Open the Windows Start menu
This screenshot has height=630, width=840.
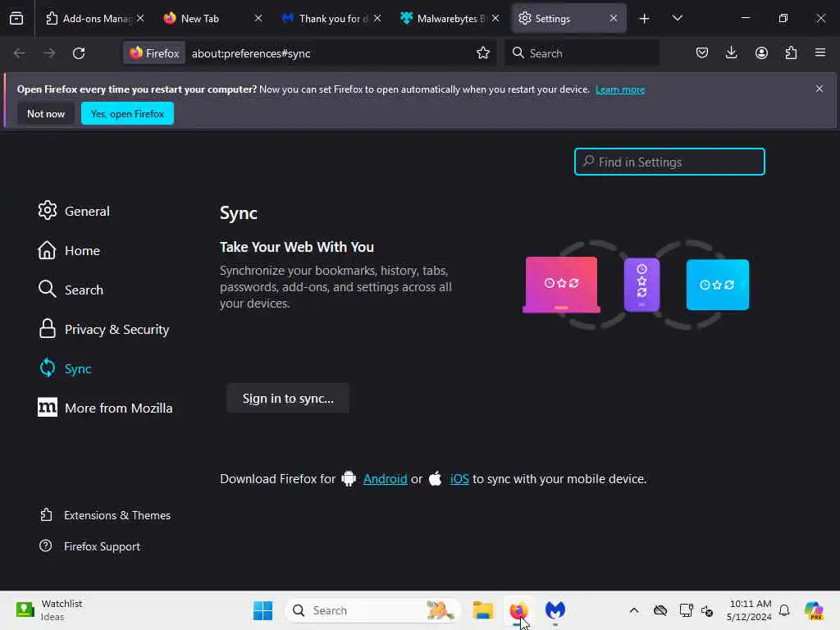[x=263, y=610]
